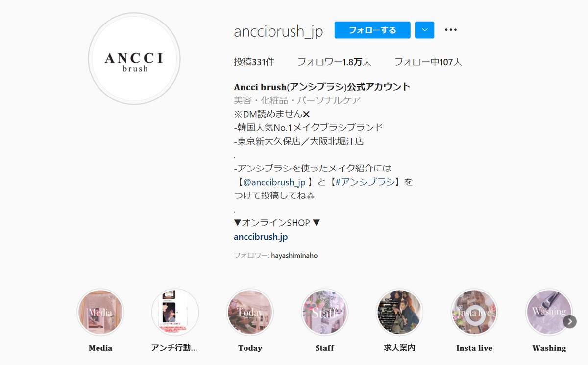Click the anccibrush_jp username heading

coord(279,31)
